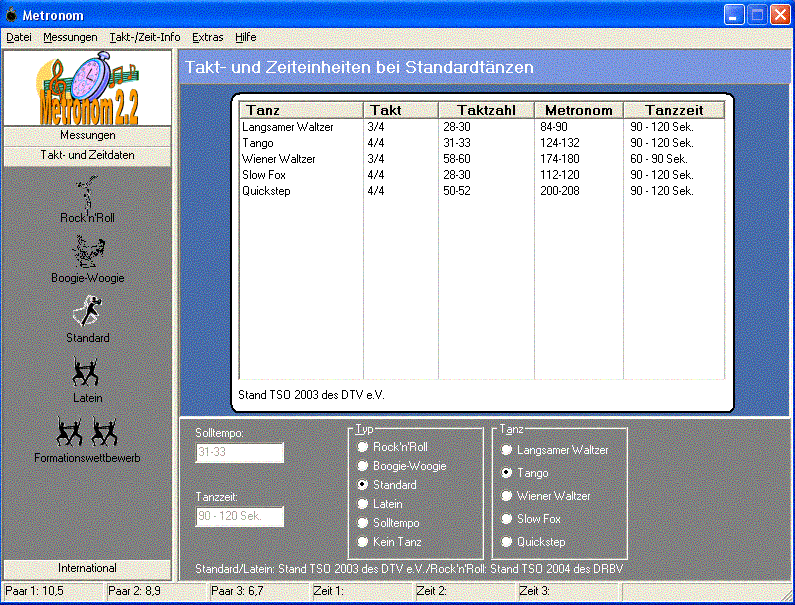Click the Paar 2: 8,9 status entry
The height and width of the screenshot is (605, 795).
pyautogui.click(x=157, y=591)
